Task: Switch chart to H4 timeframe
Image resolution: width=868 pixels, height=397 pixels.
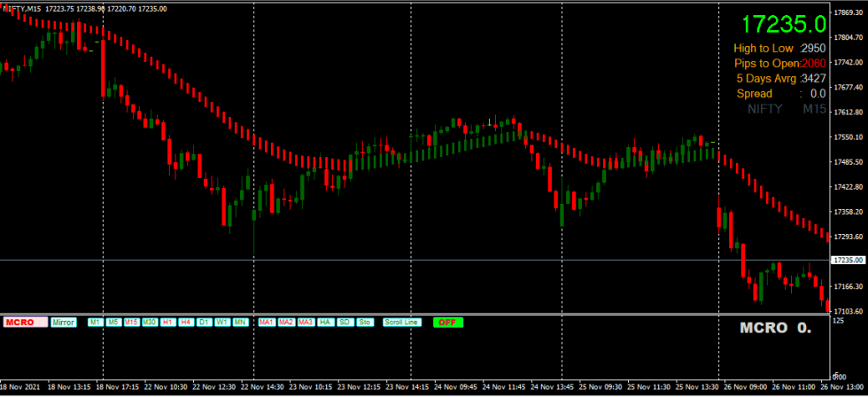Action: click(186, 323)
